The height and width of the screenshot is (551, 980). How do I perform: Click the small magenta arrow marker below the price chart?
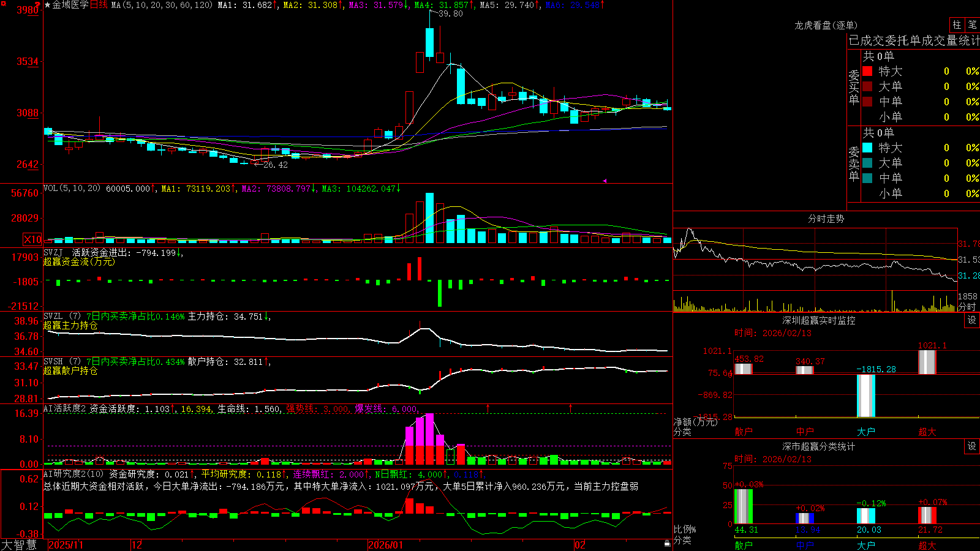tap(605, 181)
